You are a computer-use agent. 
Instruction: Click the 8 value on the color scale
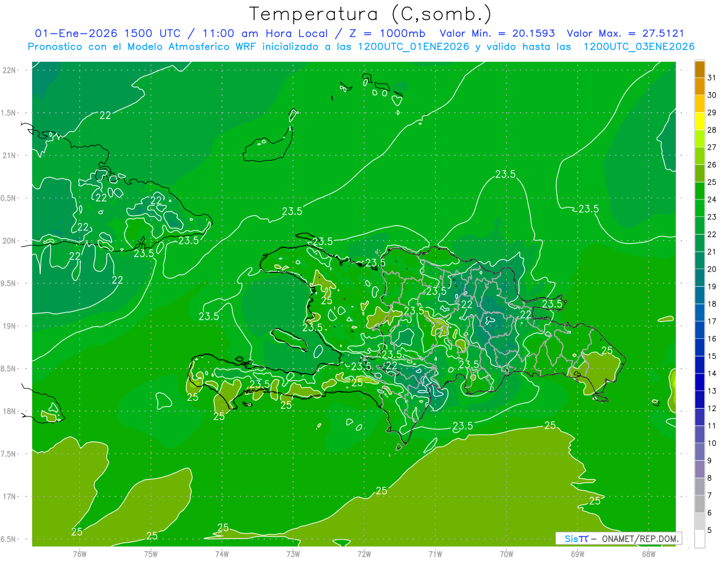[x=710, y=478]
